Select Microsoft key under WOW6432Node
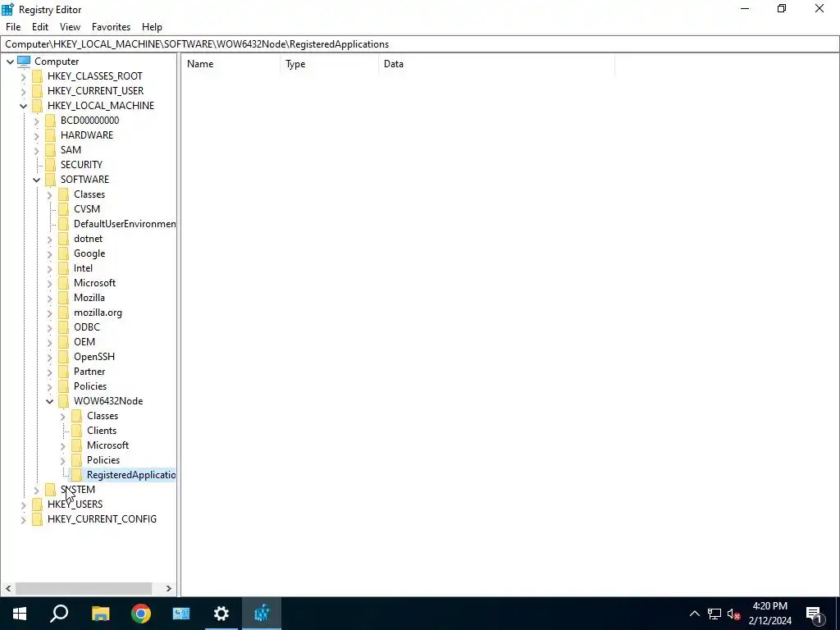The image size is (840, 630). pyautogui.click(x=107, y=445)
